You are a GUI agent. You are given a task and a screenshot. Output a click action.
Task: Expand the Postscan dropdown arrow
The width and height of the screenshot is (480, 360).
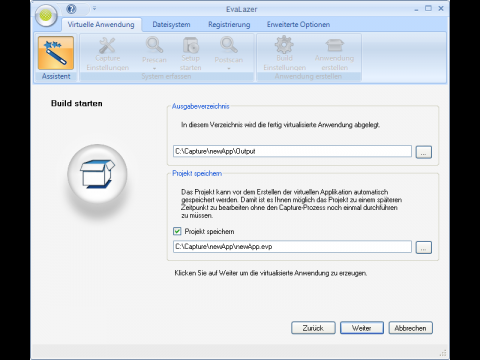[229, 68]
